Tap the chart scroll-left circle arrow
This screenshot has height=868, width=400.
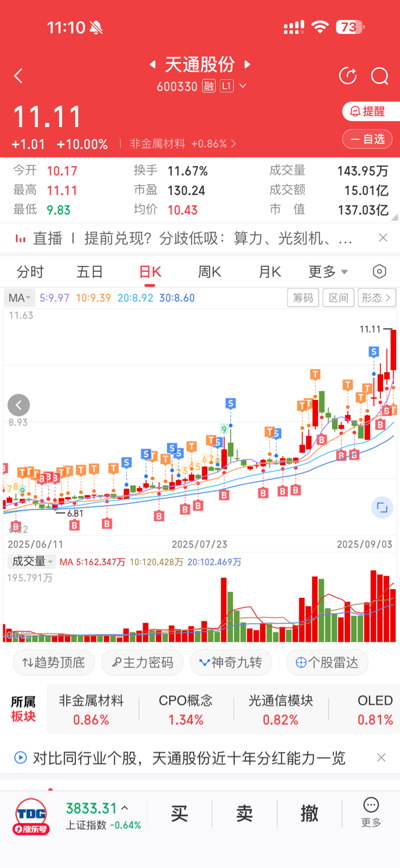click(19, 405)
